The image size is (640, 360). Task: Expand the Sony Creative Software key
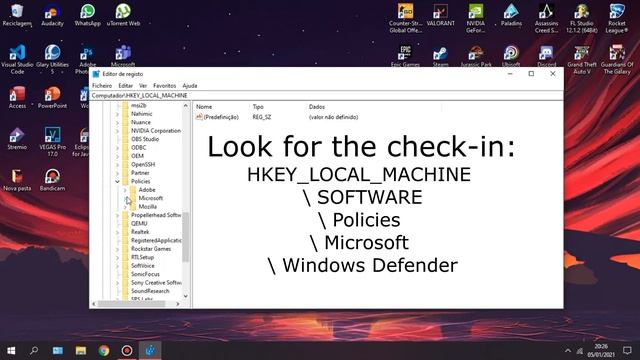(118, 282)
